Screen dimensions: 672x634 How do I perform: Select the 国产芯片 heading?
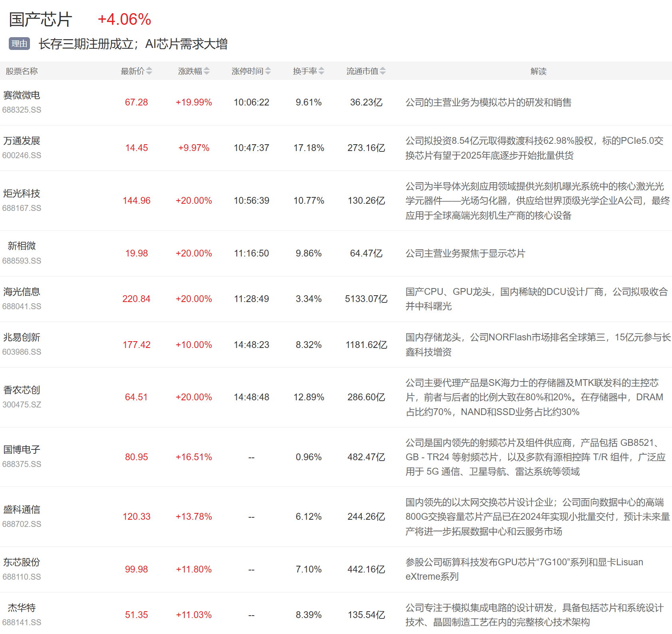pos(40,19)
